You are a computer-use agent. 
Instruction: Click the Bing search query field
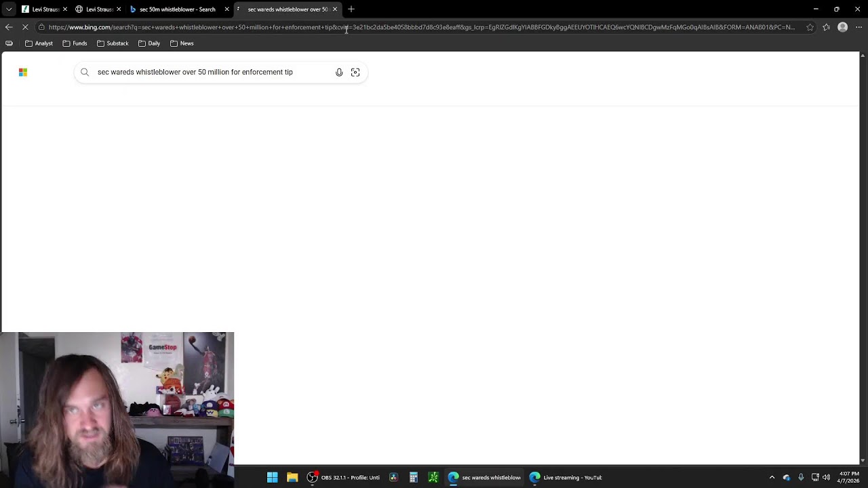213,72
